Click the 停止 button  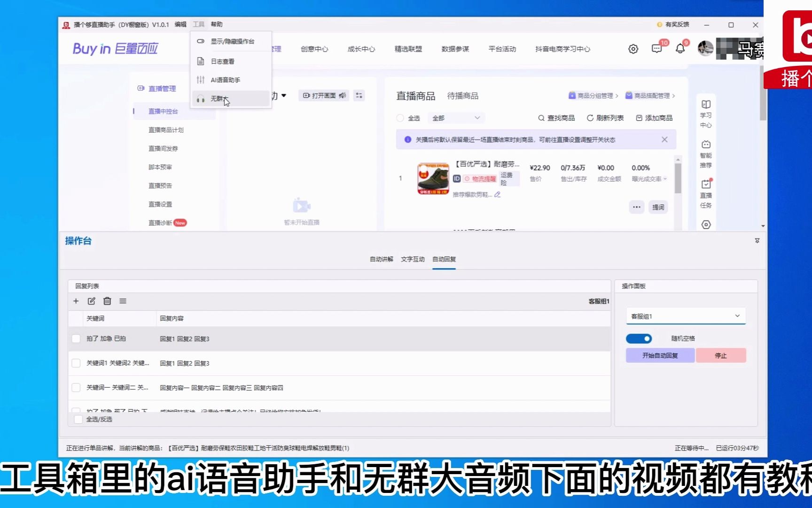click(x=721, y=356)
